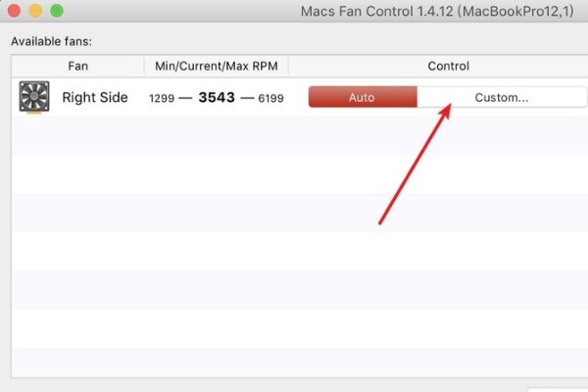Image resolution: width=588 pixels, height=392 pixels.
Task: Click the Fan column header
Action: click(77, 66)
